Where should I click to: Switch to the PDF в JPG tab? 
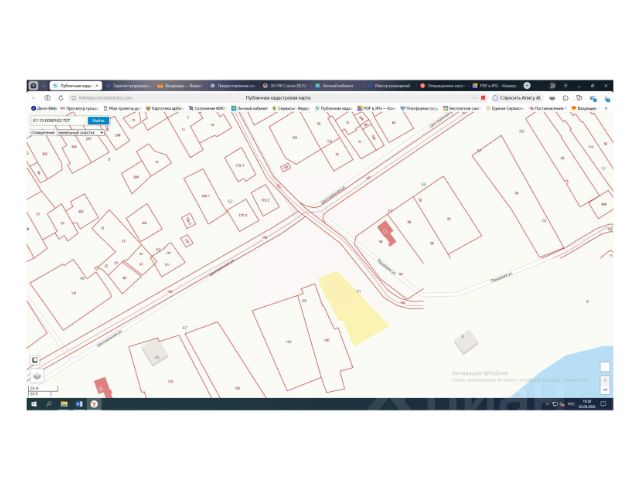pos(495,86)
